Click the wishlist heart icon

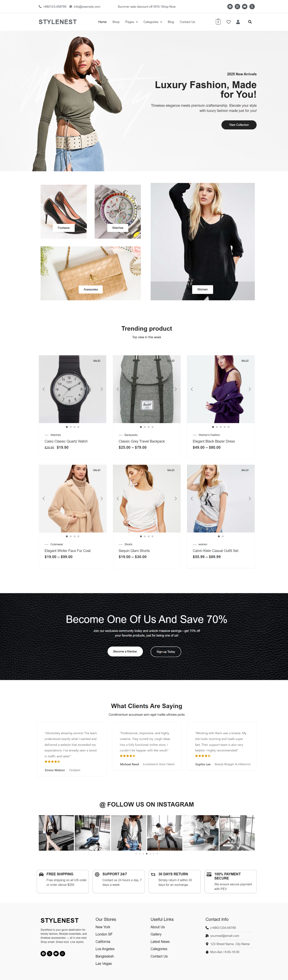[x=229, y=22]
